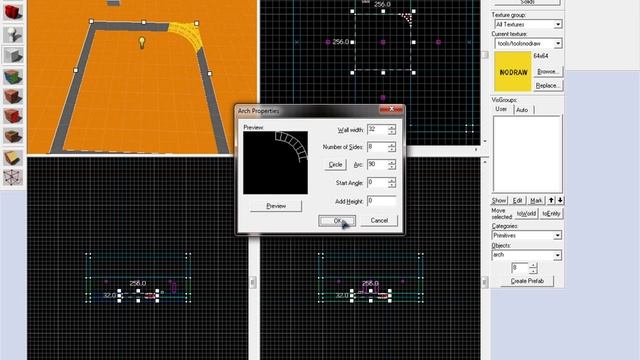The width and height of the screenshot is (640, 360).
Task: Increase faces stepper above Create Prefab
Action: 533,266
